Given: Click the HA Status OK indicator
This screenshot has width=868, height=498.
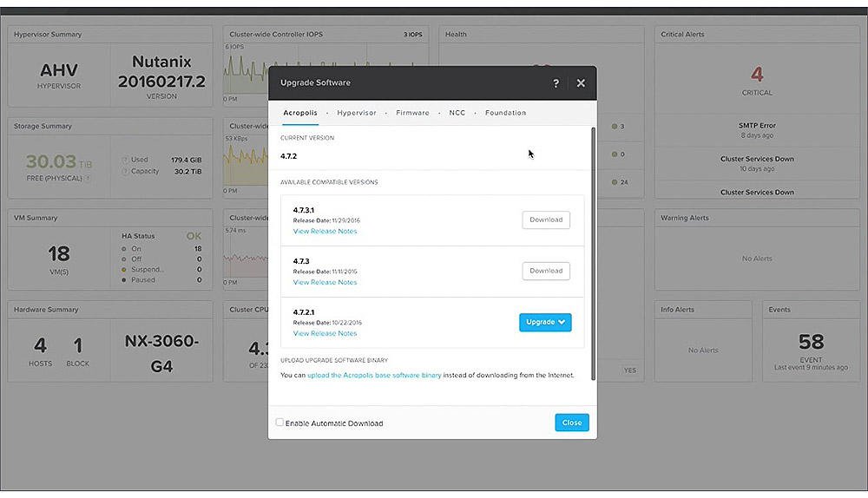Looking at the screenshot, I should [x=194, y=236].
